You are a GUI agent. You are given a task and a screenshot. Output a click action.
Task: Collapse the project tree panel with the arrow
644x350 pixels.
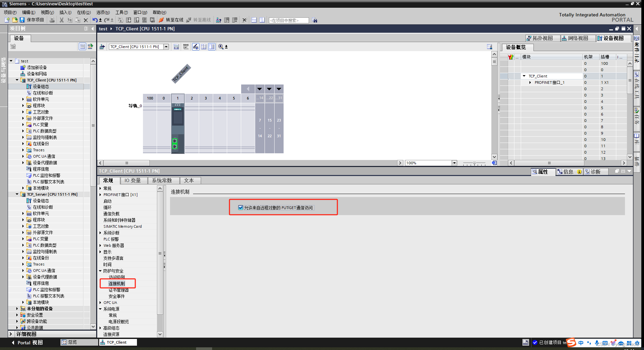[x=93, y=29]
